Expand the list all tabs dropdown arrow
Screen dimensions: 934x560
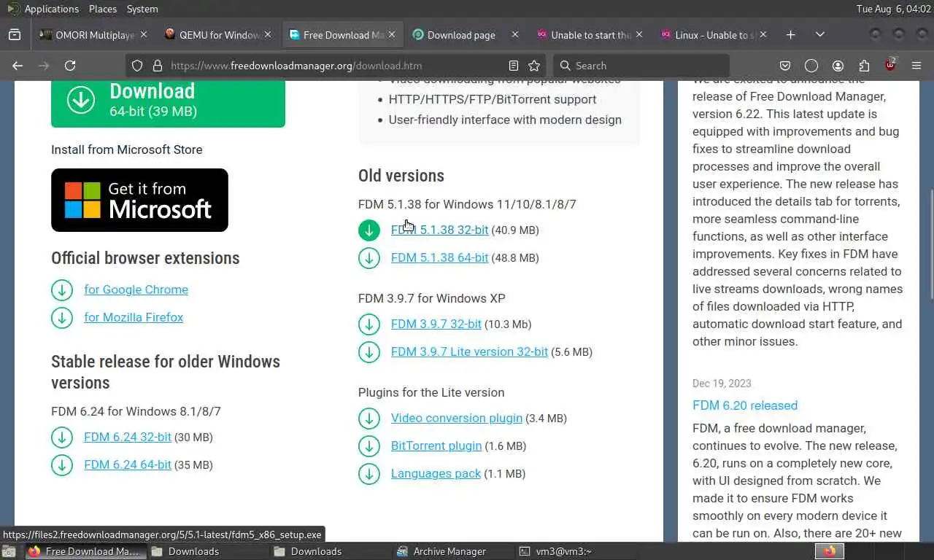click(820, 34)
